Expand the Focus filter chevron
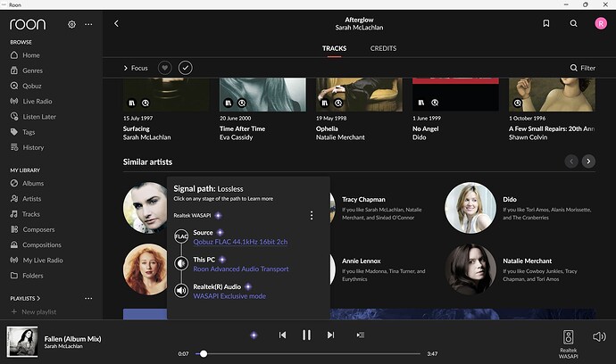Image resolution: width=616 pixels, height=364 pixels. (126, 68)
